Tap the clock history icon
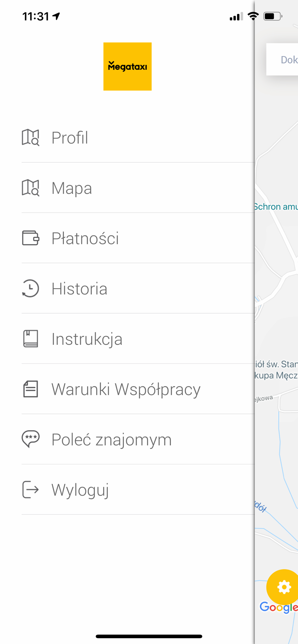 click(x=31, y=288)
